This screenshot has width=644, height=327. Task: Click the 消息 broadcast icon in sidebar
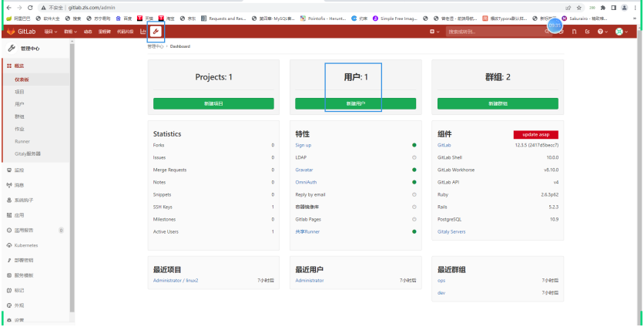[x=9, y=185]
